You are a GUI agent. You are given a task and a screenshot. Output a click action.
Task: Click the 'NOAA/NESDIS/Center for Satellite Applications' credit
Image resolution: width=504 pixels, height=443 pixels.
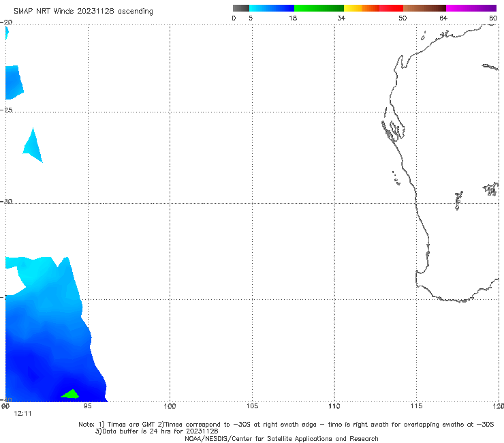pos(281,438)
